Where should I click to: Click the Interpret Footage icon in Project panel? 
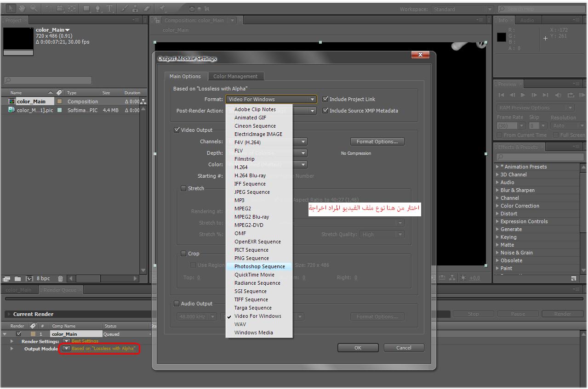click(7, 278)
